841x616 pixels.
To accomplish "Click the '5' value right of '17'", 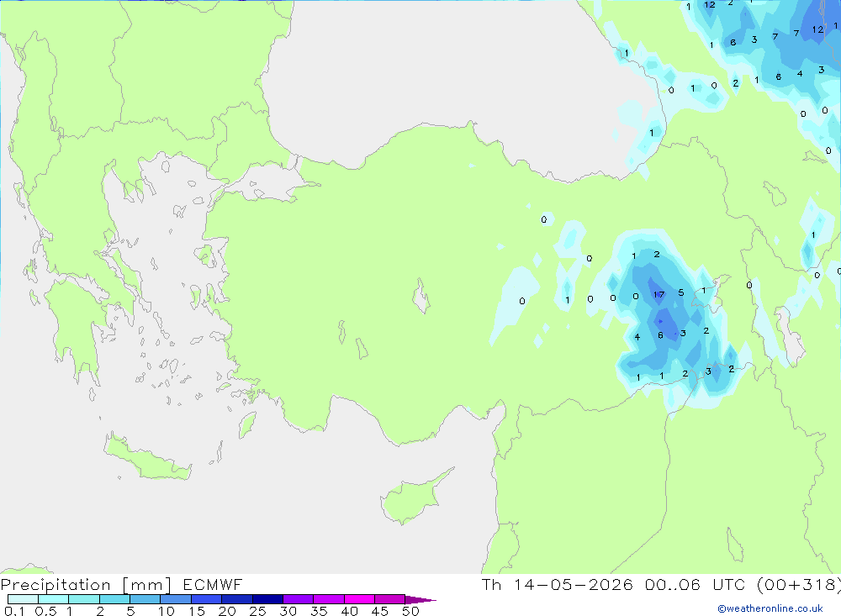I will pyautogui.click(x=680, y=292).
